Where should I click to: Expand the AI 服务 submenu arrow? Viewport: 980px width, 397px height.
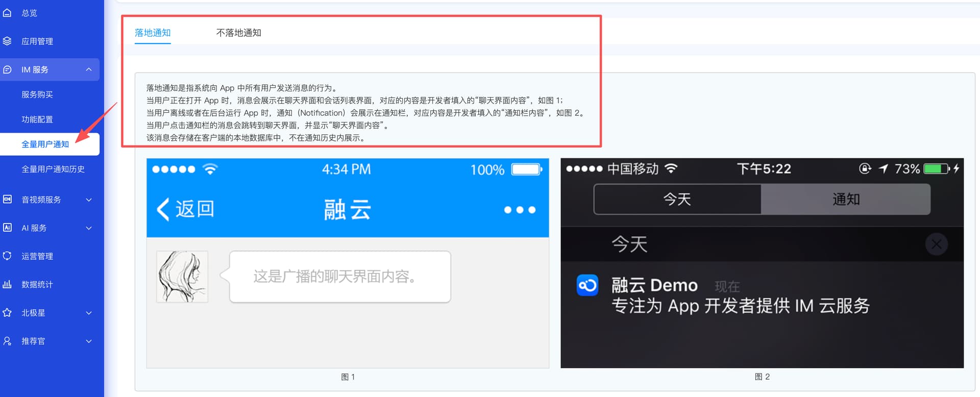click(89, 228)
